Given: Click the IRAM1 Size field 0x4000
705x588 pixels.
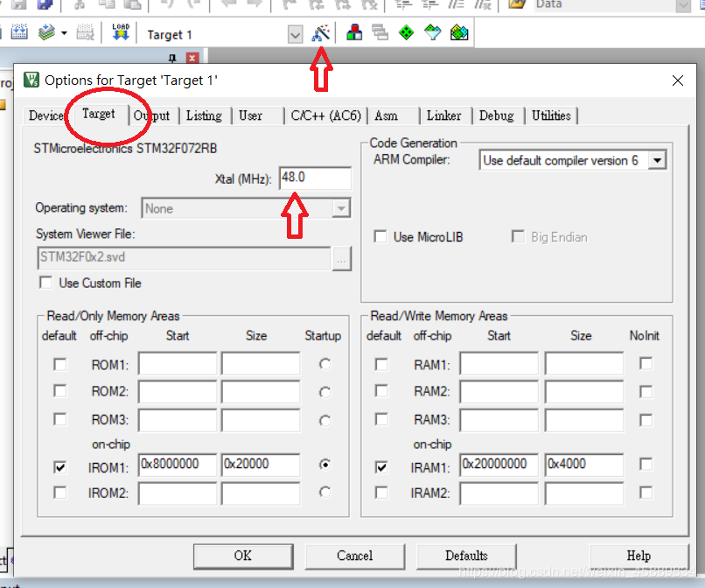Looking at the screenshot, I should tap(584, 465).
